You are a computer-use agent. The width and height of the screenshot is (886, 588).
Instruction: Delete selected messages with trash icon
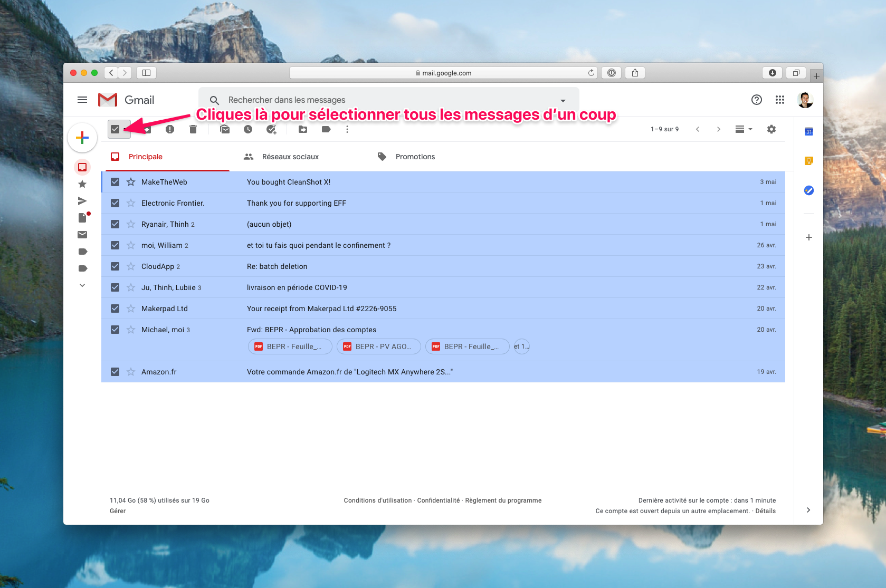pos(193,129)
